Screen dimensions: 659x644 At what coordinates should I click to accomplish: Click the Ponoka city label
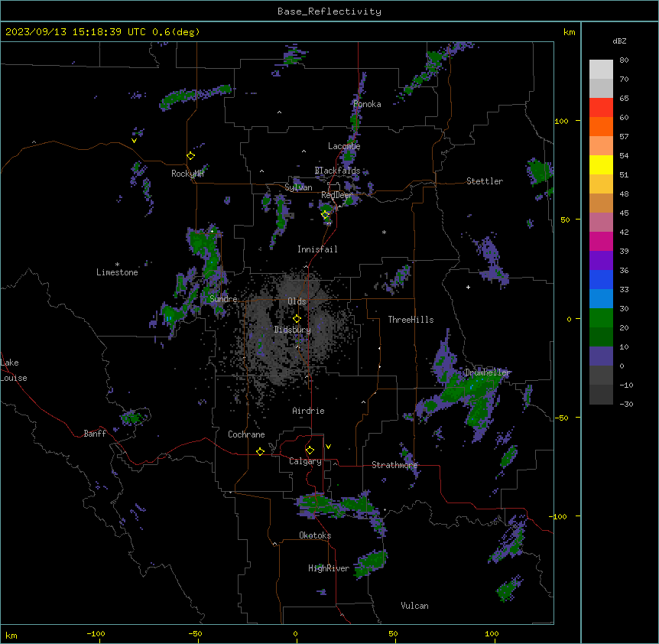(367, 104)
